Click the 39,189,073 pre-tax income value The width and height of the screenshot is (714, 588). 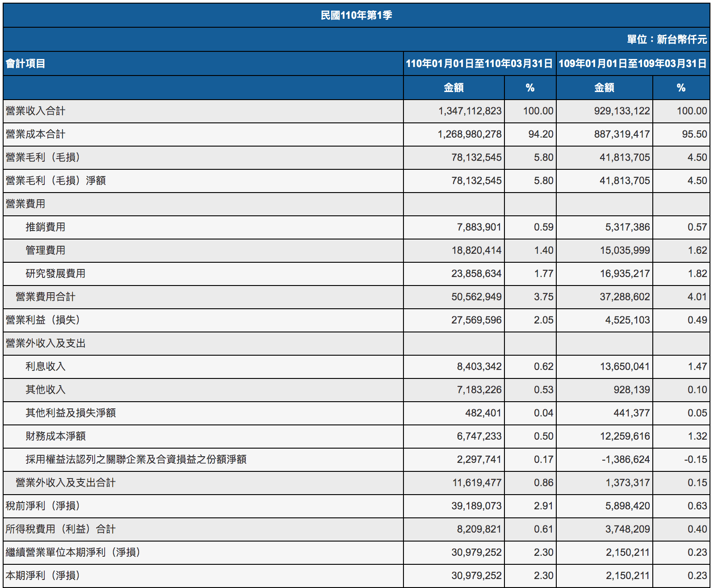coord(476,506)
